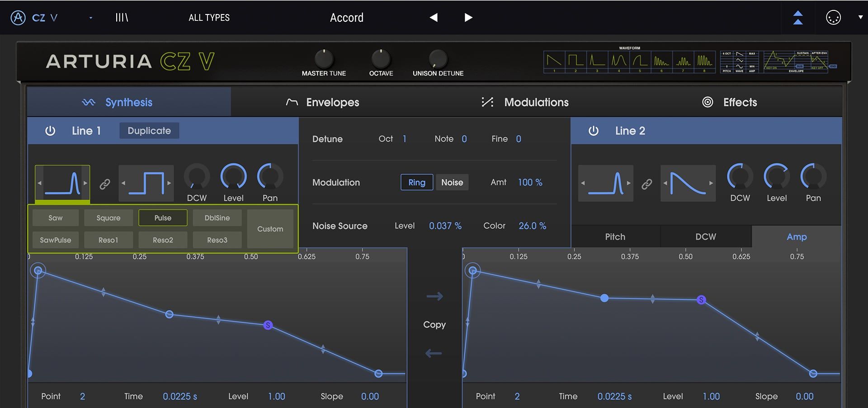
Task: Select Line 1 envelope third point
Action: 169,314
